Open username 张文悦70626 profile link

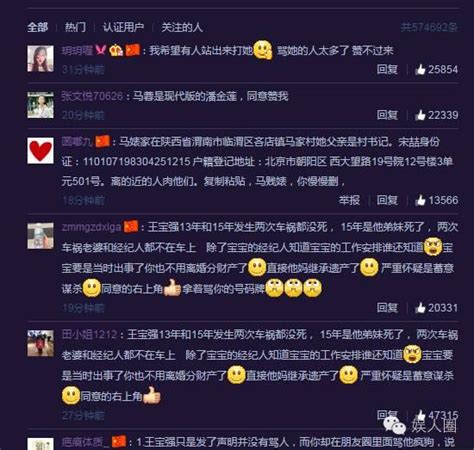tap(92, 96)
